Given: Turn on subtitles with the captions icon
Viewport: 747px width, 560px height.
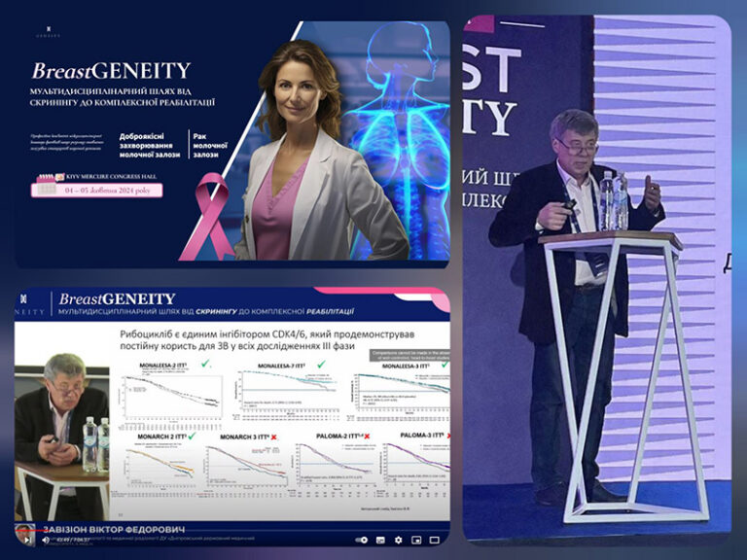Looking at the screenshot, I should pyautogui.click(x=378, y=539).
